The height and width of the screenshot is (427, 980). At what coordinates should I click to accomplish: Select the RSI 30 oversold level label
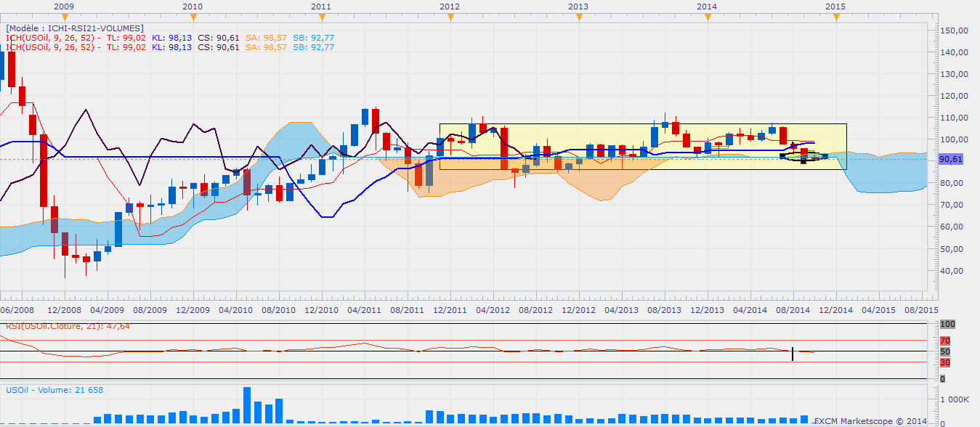pos(945,362)
